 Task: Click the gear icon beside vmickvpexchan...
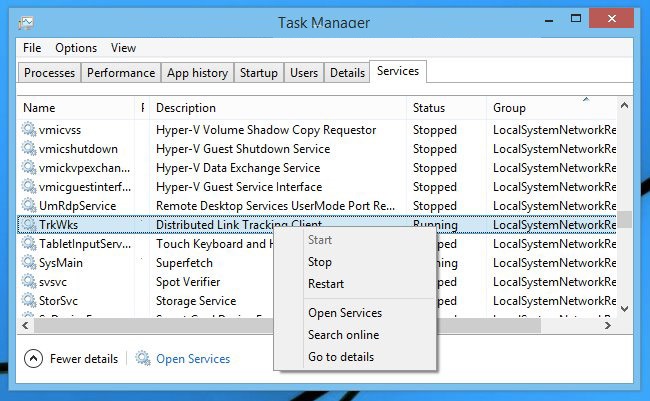pos(29,168)
